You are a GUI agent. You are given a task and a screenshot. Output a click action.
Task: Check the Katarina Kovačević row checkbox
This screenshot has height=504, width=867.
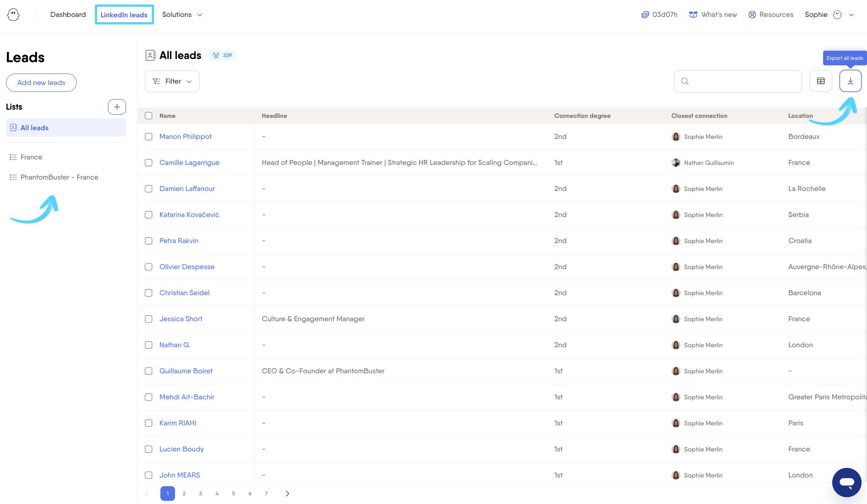click(149, 215)
